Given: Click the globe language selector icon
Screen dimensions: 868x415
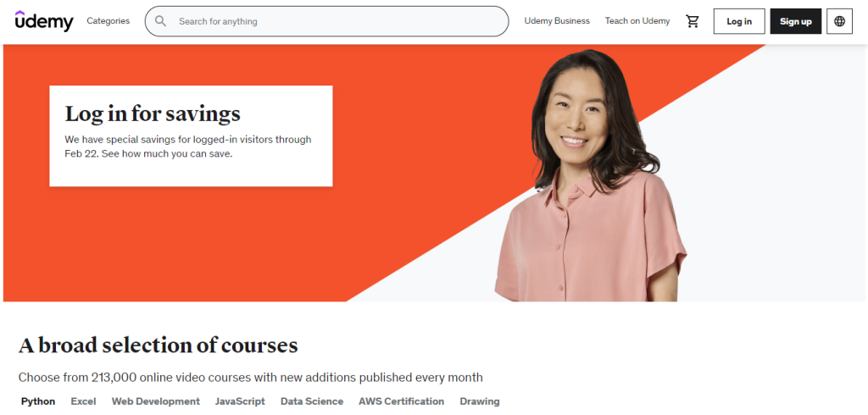Looking at the screenshot, I should point(839,21).
